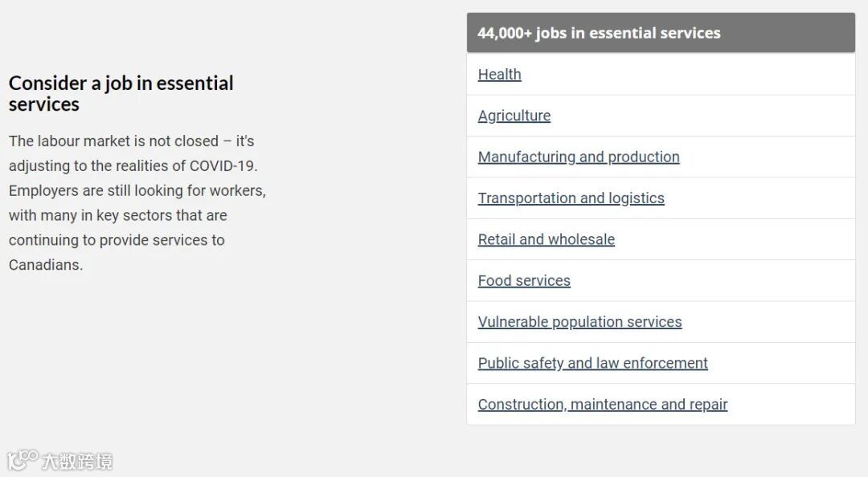Click the 大数跨境 watermark text

(77, 461)
